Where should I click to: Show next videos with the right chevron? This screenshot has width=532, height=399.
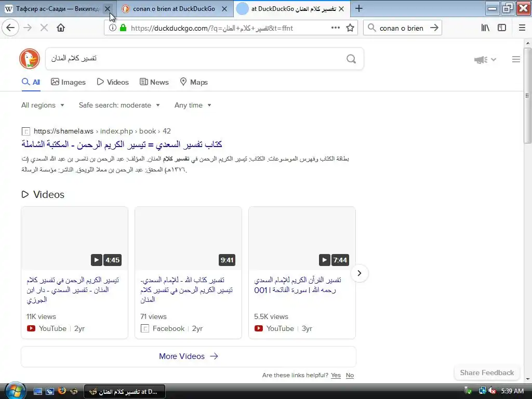[360, 273]
